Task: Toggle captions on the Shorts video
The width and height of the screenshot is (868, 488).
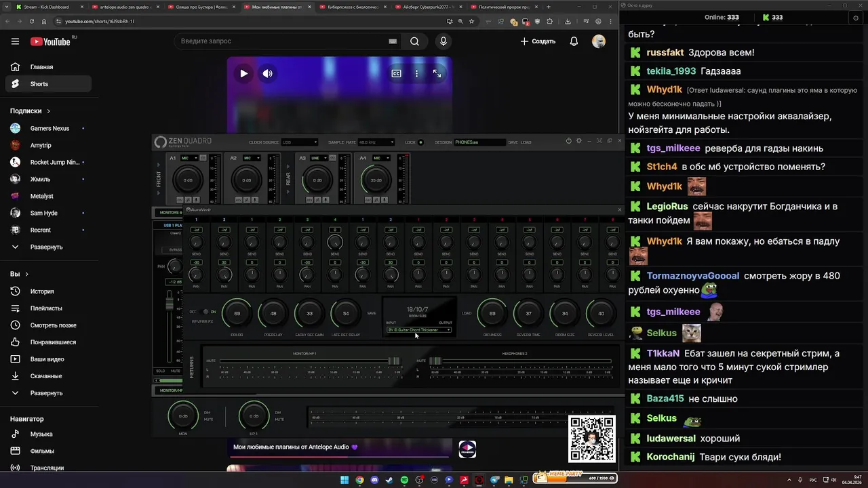Action: [x=397, y=73]
